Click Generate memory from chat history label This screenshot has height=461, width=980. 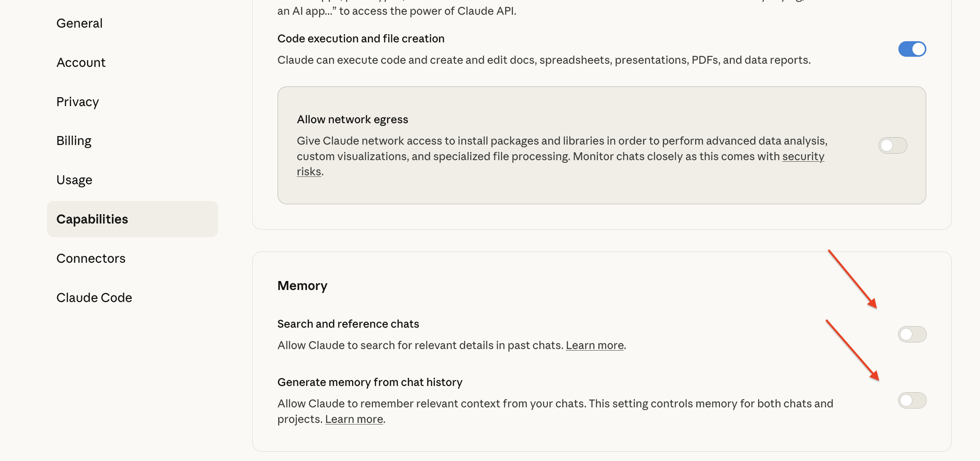tap(370, 382)
